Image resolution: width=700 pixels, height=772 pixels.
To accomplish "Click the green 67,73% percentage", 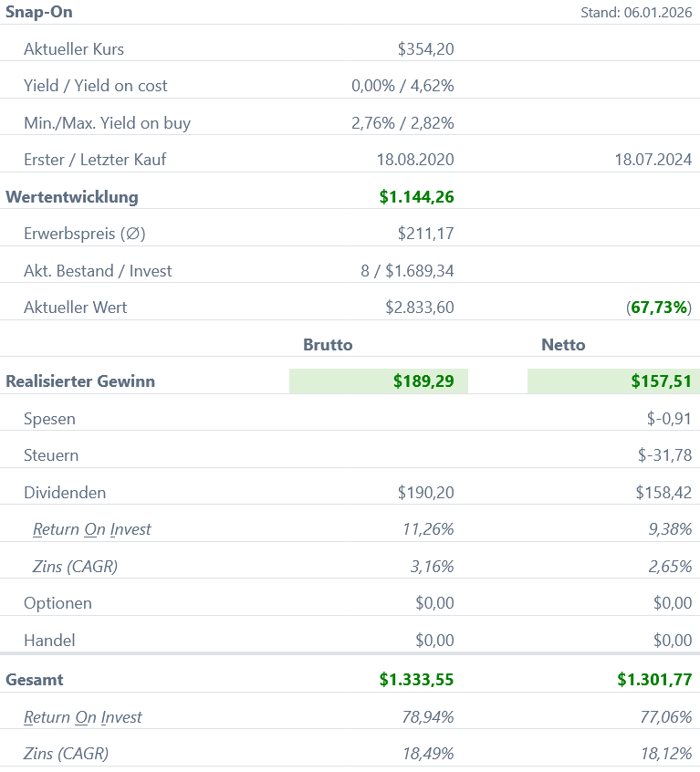I will pos(659,308).
